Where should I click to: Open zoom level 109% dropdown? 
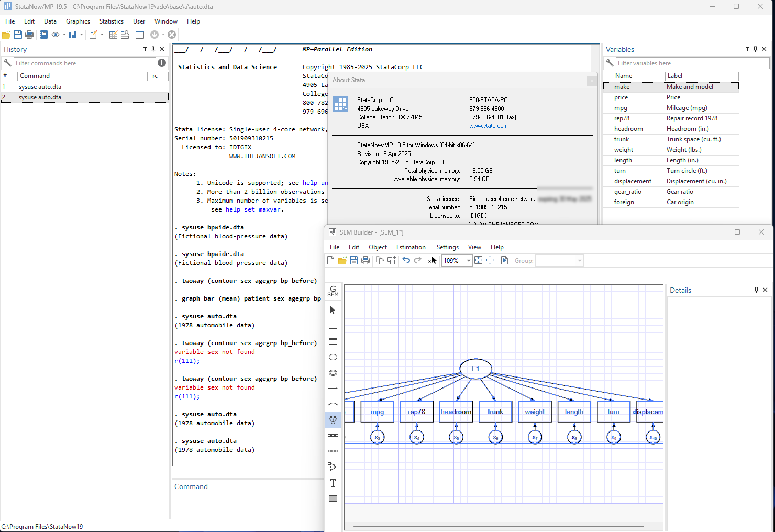(468, 261)
